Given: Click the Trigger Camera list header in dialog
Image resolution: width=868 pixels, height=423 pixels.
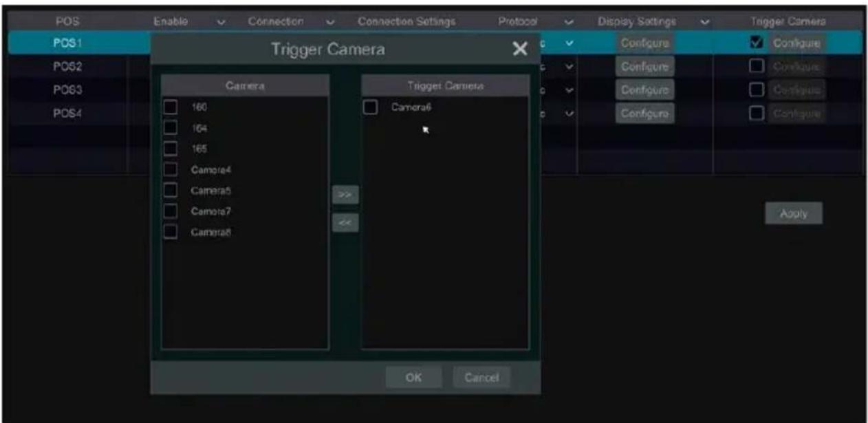Looking at the screenshot, I should [x=445, y=86].
